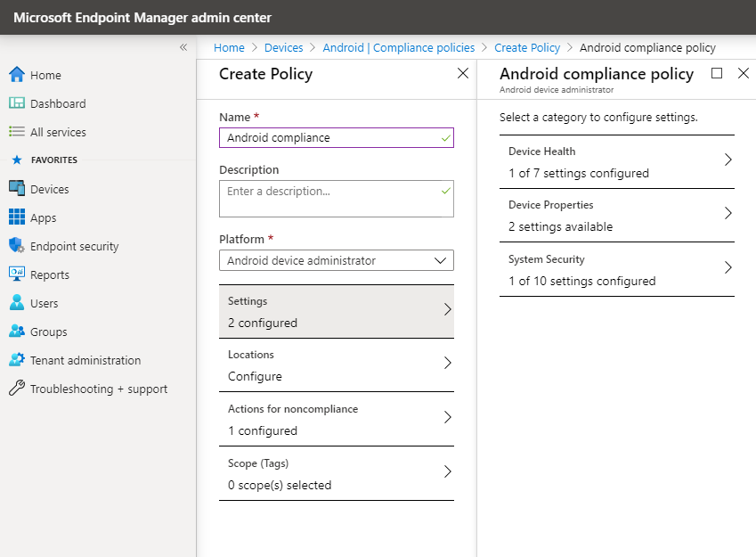
Task: Click the Favorites star icon
Action: 17,160
